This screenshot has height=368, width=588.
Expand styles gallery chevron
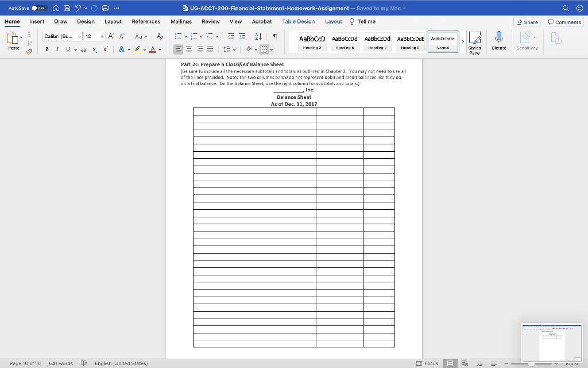click(x=463, y=41)
